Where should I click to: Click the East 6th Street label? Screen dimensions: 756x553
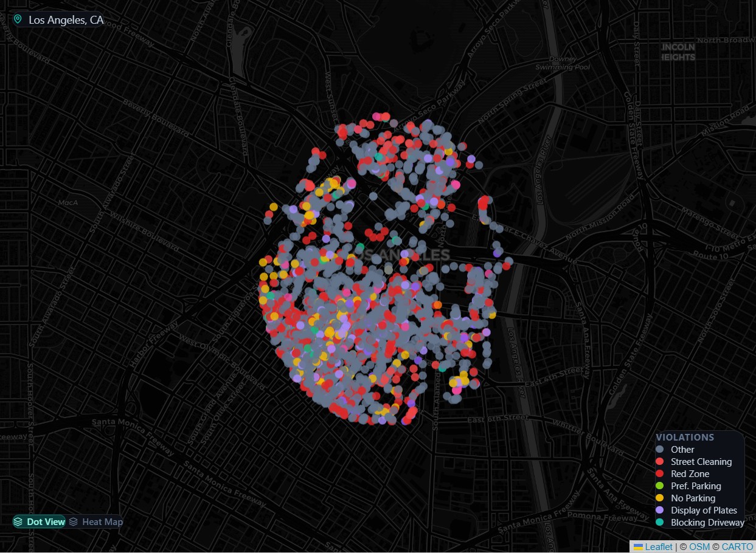(498, 419)
